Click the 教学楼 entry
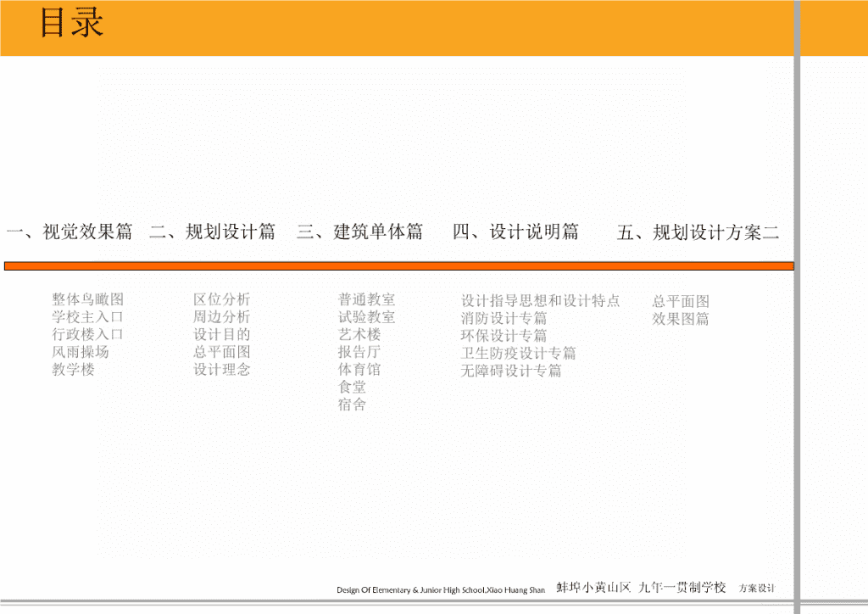Viewport: 868px width, 614px height. pos(73,369)
